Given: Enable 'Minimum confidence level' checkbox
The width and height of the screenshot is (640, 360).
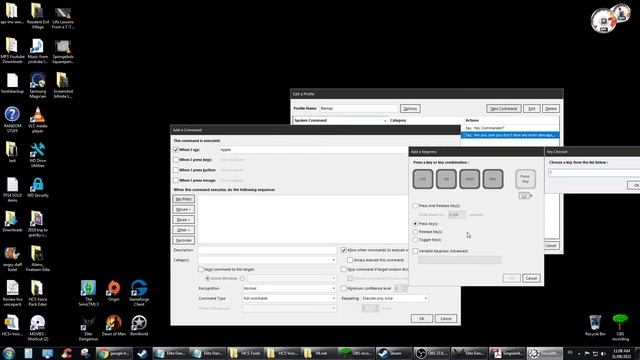Looking at the screenshot, I should pyautogui.click(x=344, y=288).
